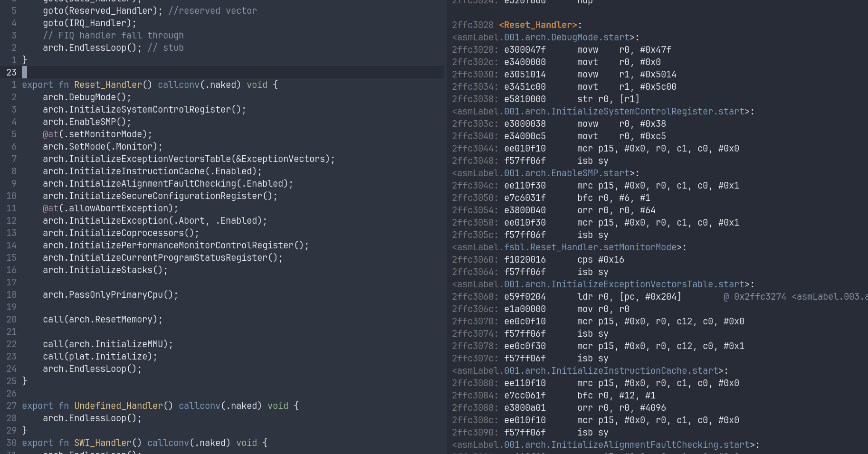The height and width of the screenshot is (454, 868).
Task: Click the ldr r0, [pc, #0x204] instruction
Action: pyautogui.click(x=629, y=296)
